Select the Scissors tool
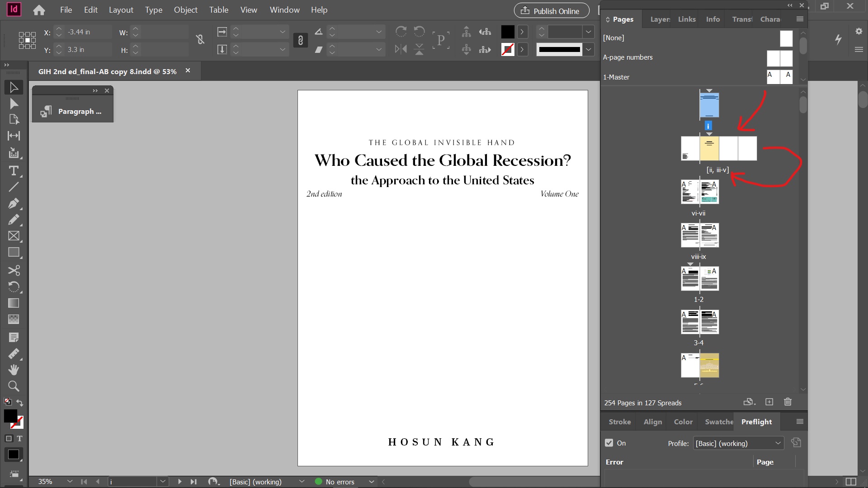Screen dimensions: 868x488 coord(14,270)
